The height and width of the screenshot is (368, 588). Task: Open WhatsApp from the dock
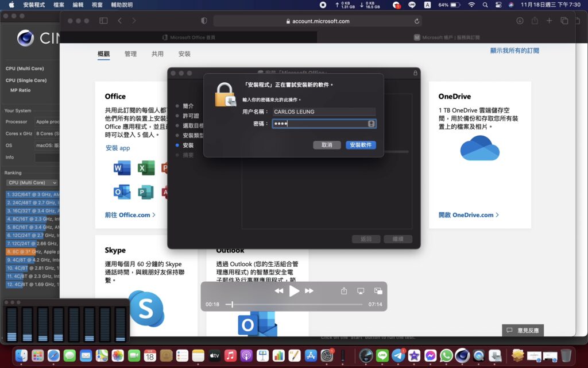pos(446,355)
